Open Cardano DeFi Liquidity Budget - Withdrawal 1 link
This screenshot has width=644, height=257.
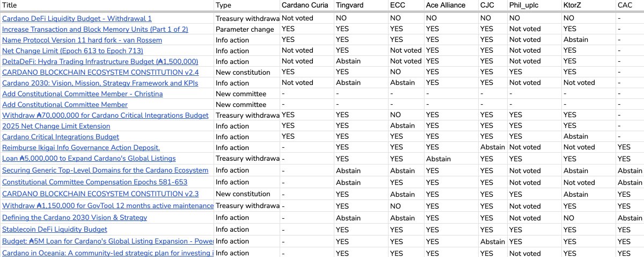click(77, 18)
